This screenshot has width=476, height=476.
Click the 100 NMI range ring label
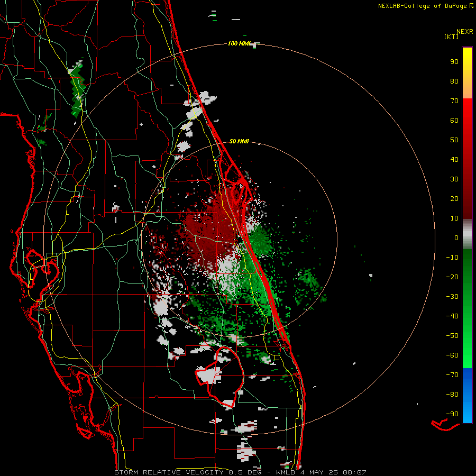pyautogui.click(x=239, y=43)
